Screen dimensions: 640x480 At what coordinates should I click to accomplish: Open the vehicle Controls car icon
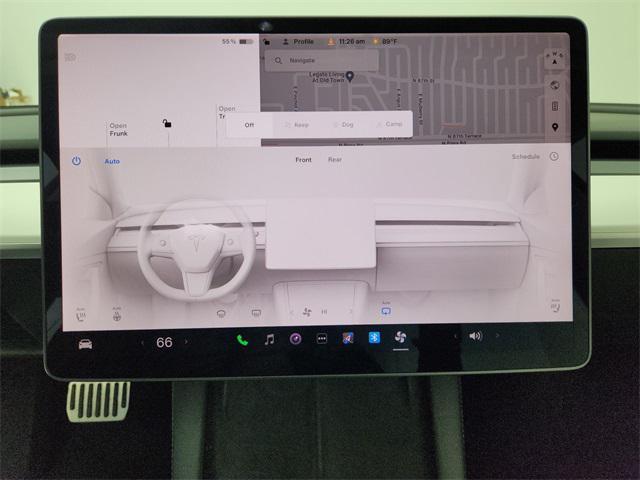(x=85, y=344)
